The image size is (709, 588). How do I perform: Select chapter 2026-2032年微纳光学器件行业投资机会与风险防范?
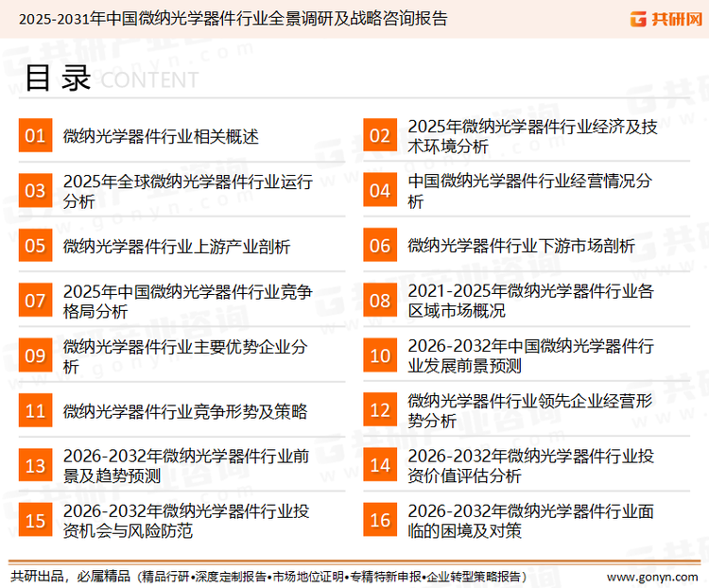[x=186, y=521]
